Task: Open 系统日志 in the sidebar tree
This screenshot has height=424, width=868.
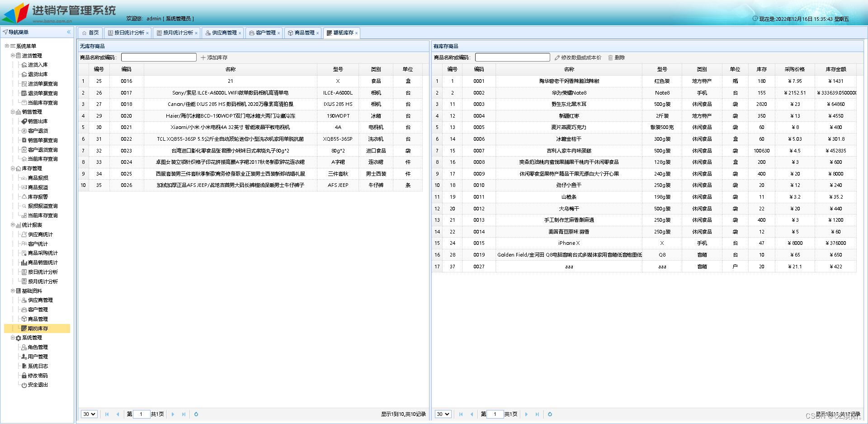Action: 38,366
